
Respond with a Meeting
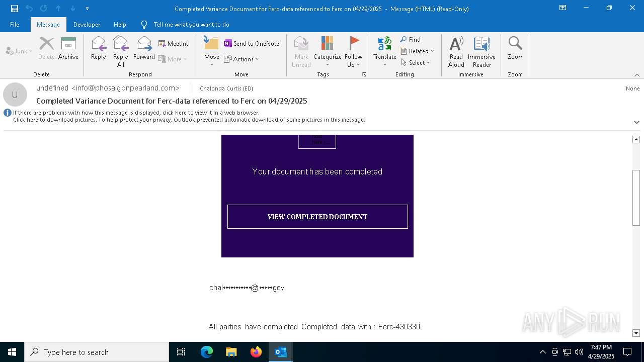tap(174, 44)
